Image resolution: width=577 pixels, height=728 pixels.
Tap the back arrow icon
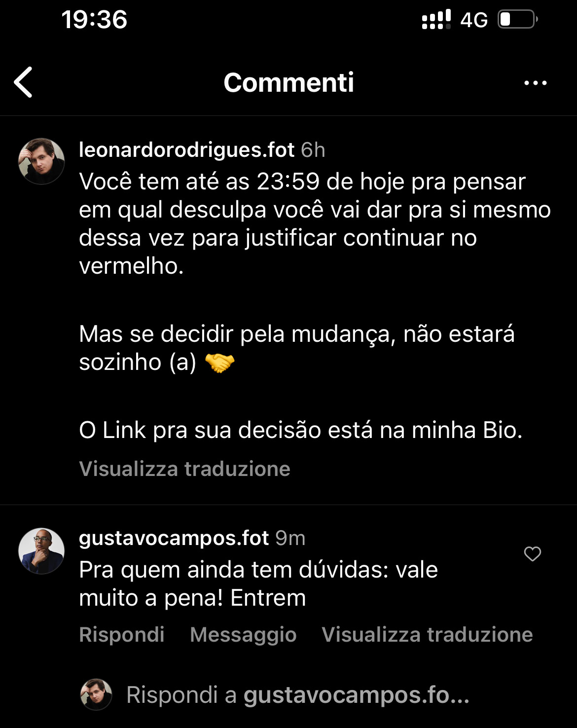[x=23, y=82]
